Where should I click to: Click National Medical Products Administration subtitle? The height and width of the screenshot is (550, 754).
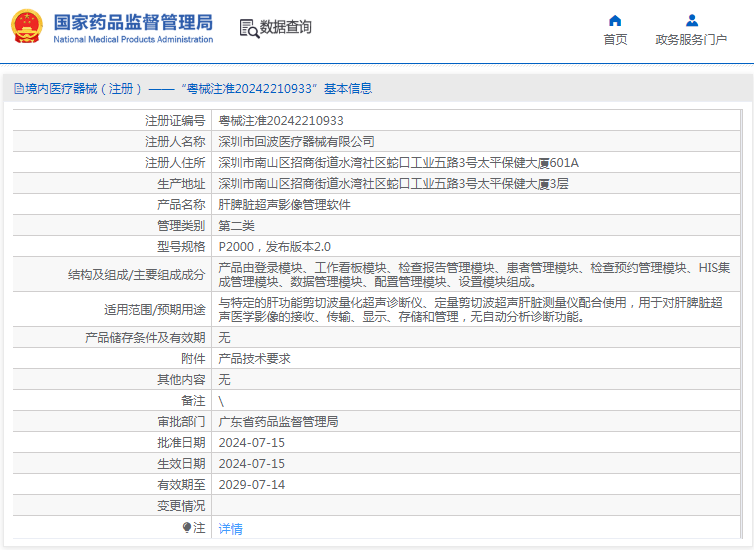pos(133,39)
